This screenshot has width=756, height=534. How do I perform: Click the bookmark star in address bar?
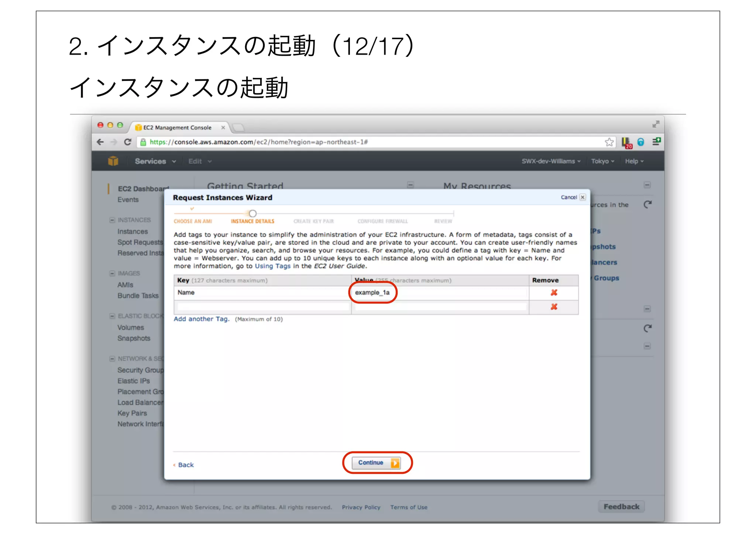(x=609, y=142)
